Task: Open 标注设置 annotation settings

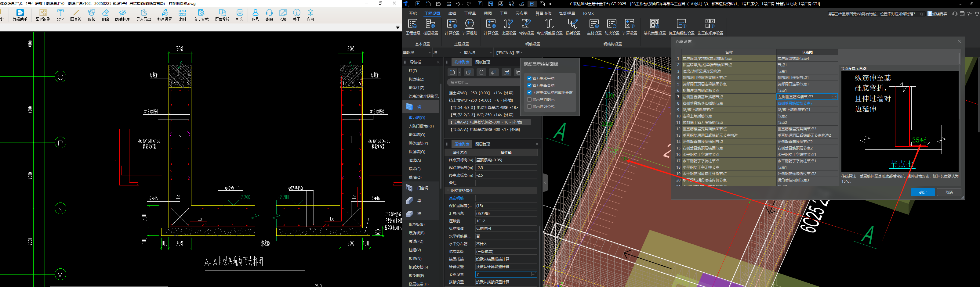Action: [165, 15]
